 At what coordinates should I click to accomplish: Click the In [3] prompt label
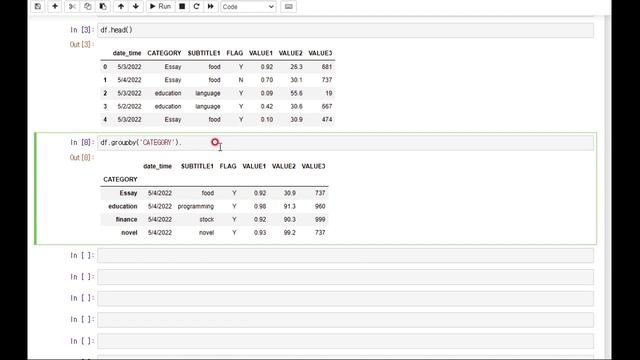click(82, 30)
